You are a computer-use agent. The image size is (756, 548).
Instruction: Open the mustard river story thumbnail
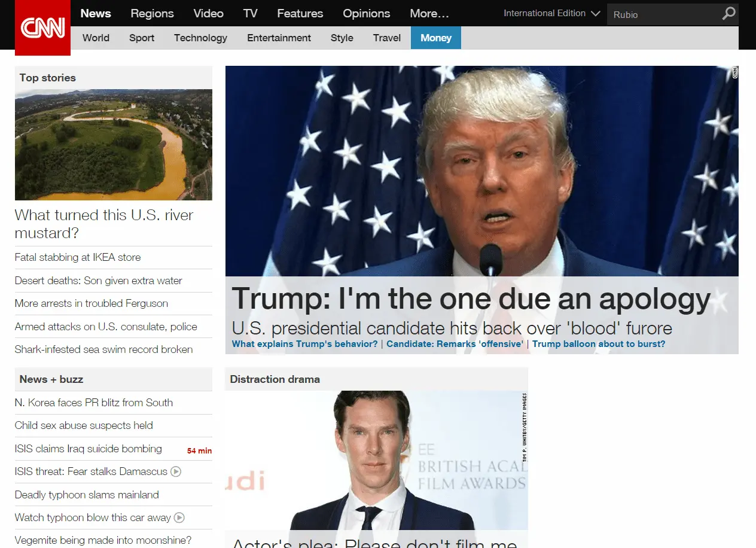click(x=113, y=144)
